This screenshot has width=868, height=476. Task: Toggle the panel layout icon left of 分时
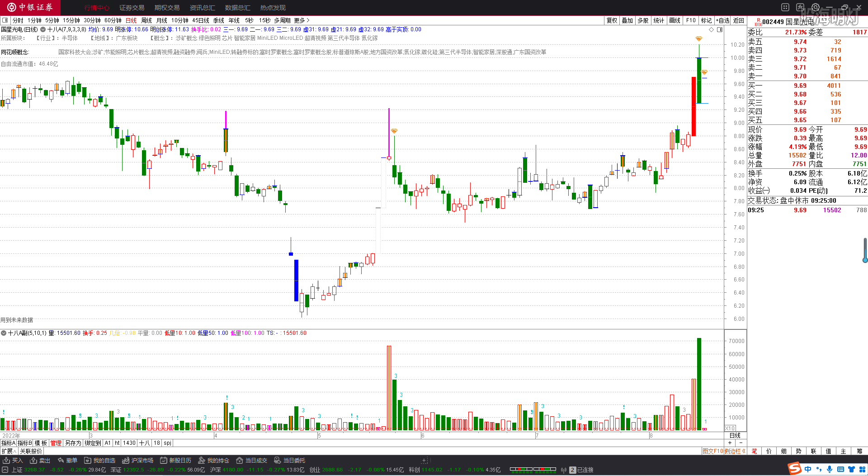tap(5, 20)
